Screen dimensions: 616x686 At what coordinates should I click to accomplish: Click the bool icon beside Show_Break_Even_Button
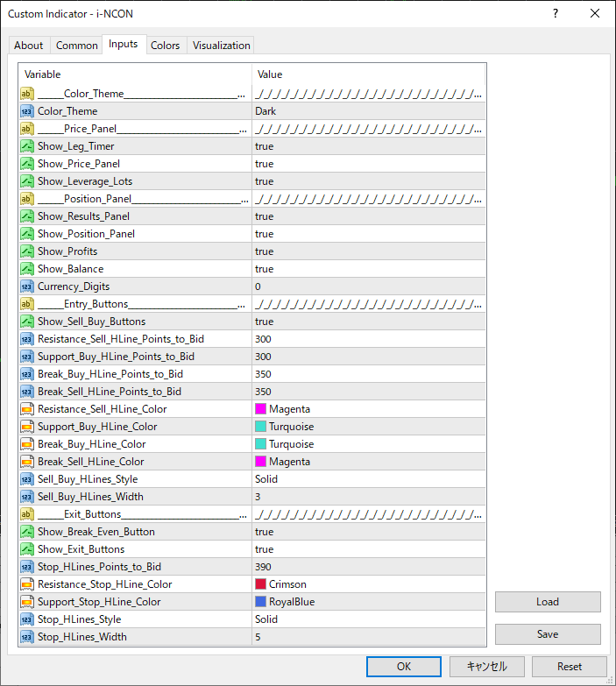26,532
